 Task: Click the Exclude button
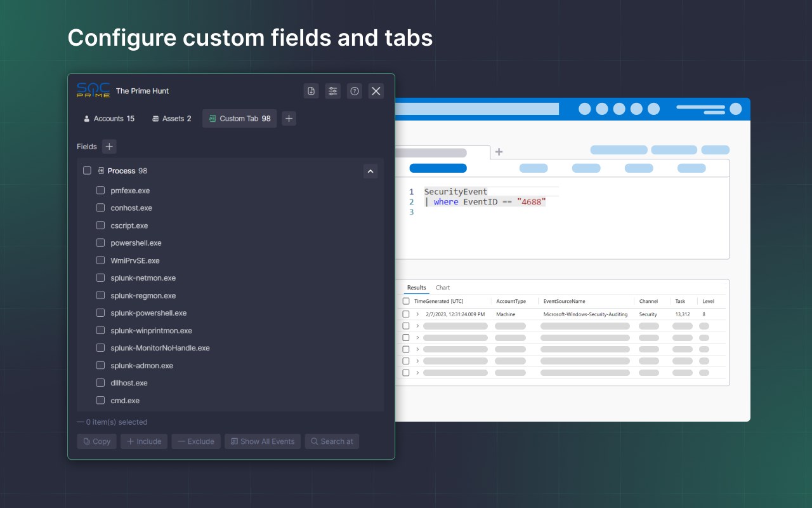pos(196,441)
